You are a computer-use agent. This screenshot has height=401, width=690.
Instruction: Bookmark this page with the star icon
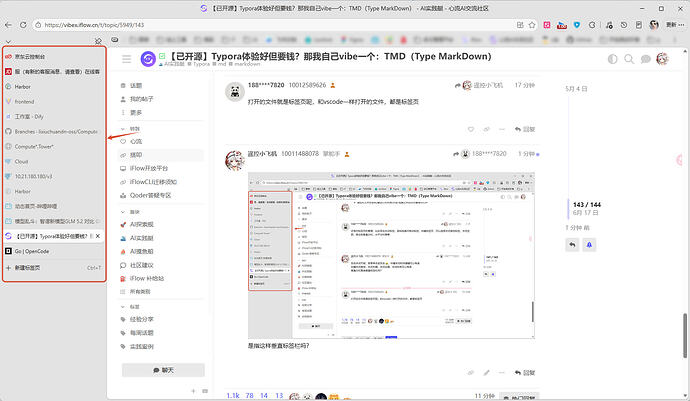pos(532,25)
